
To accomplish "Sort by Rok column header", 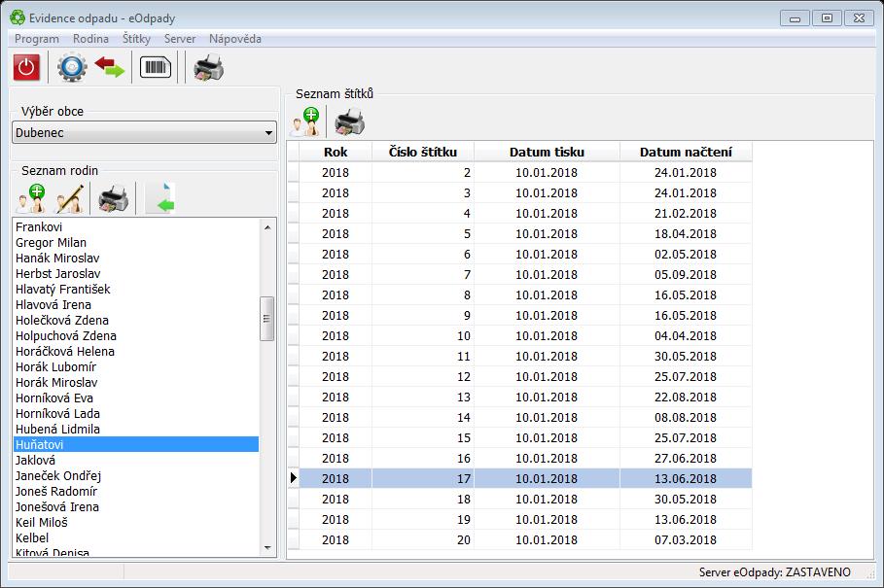I will (x=336, y=152).
